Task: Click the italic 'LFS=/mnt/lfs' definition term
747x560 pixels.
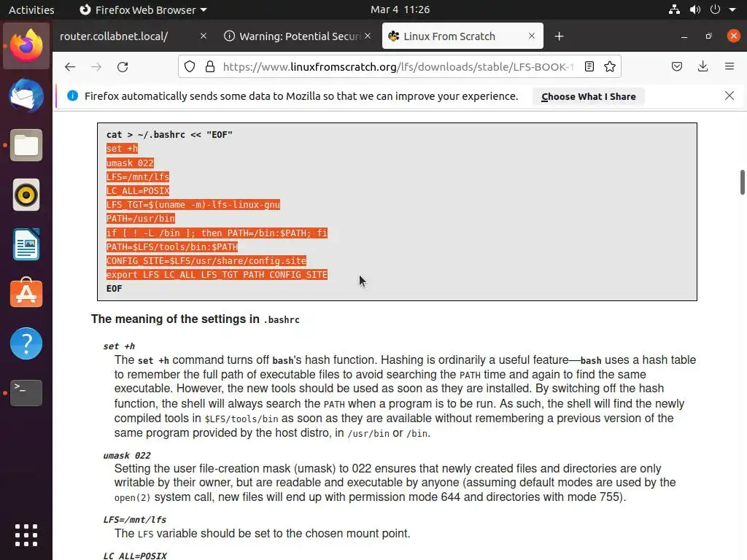Action: click(x=135, y=519)
